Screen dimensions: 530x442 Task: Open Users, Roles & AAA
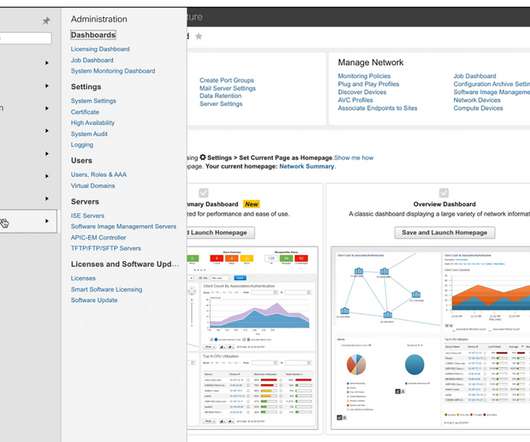98,175
